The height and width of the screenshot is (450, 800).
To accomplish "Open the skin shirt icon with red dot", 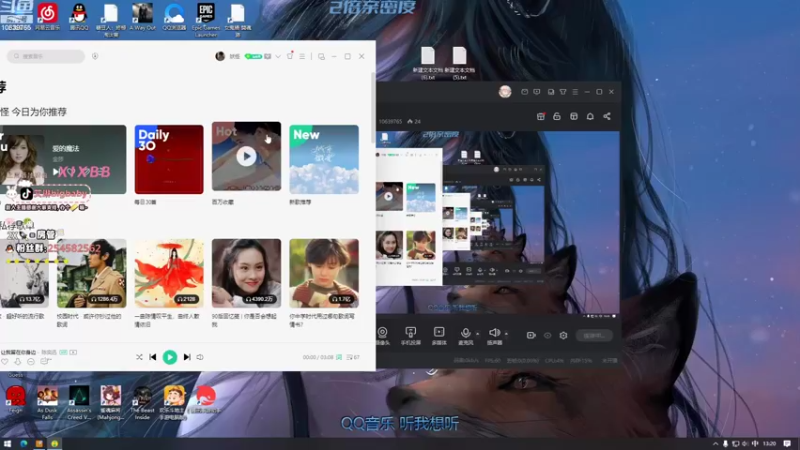I will coord(290,56).
